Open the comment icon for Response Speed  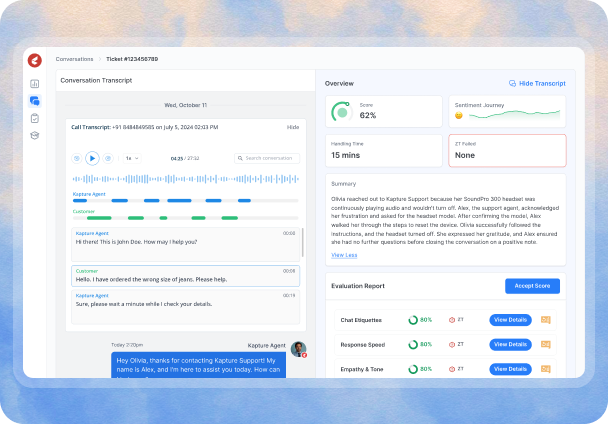[x=546, y=346]
